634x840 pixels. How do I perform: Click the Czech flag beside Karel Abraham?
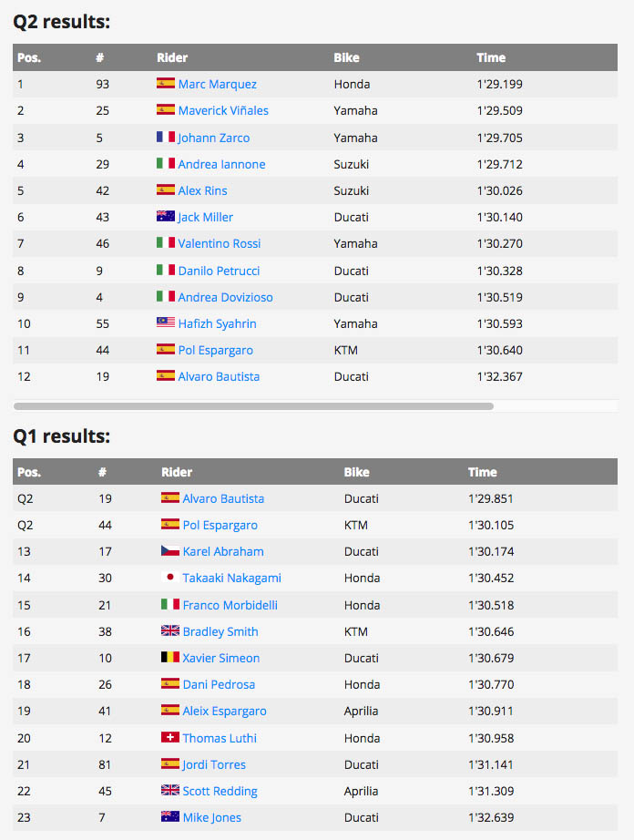[x=169, y=550]
